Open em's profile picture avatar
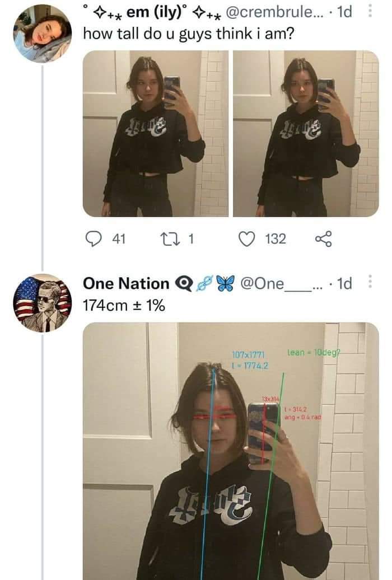Screen dimensions: 392x580 click(x=42, y=34)
